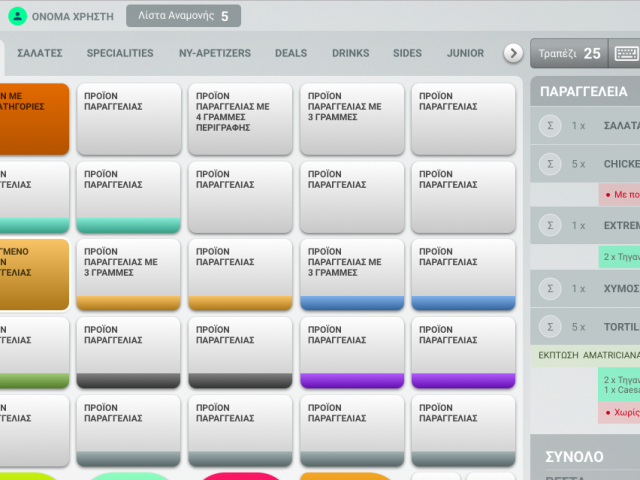Add the product with 4 ΓΡΑΜΜΕΣ ΠΕΡΙΓΡΑΦΗΣ

click(x=240, y=119)
